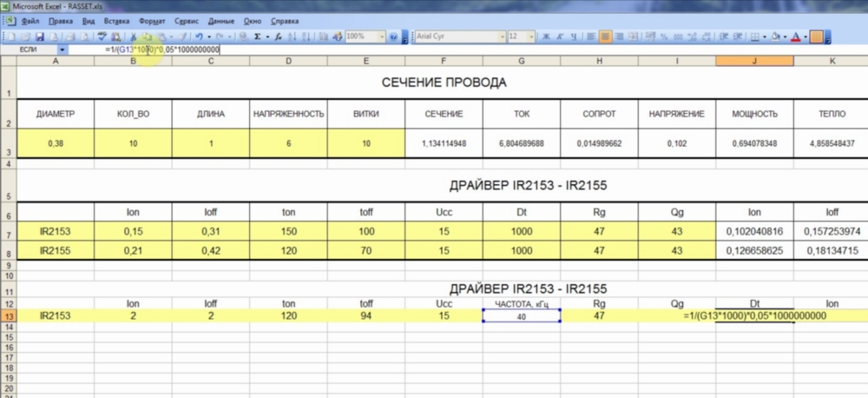The width and height of the screenshot is (868, 398).
Task: Open Excel Help question mark icon
Action: (393, 36)
